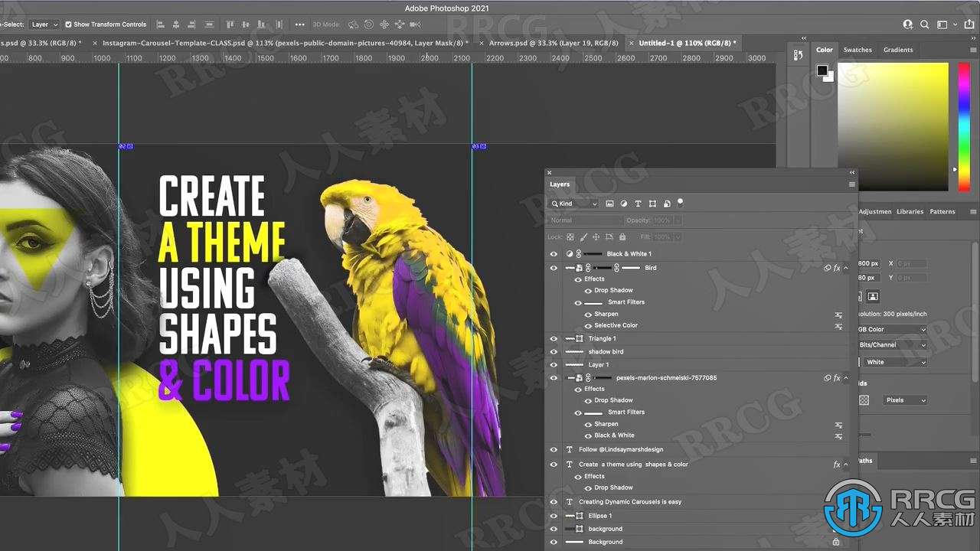Click the fx icon on the Bird layer
This screenshot has width=980, height=551.
pyautogui.click(x=837, y=268)
